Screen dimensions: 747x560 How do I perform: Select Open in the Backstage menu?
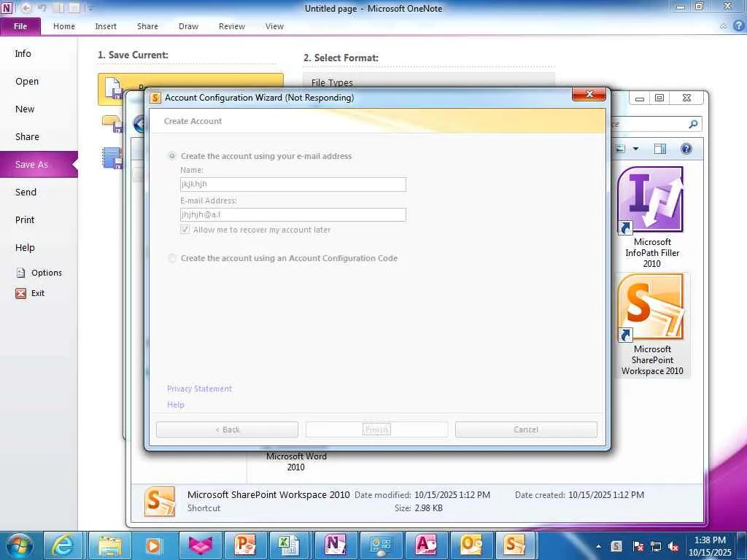coord(27,81)
